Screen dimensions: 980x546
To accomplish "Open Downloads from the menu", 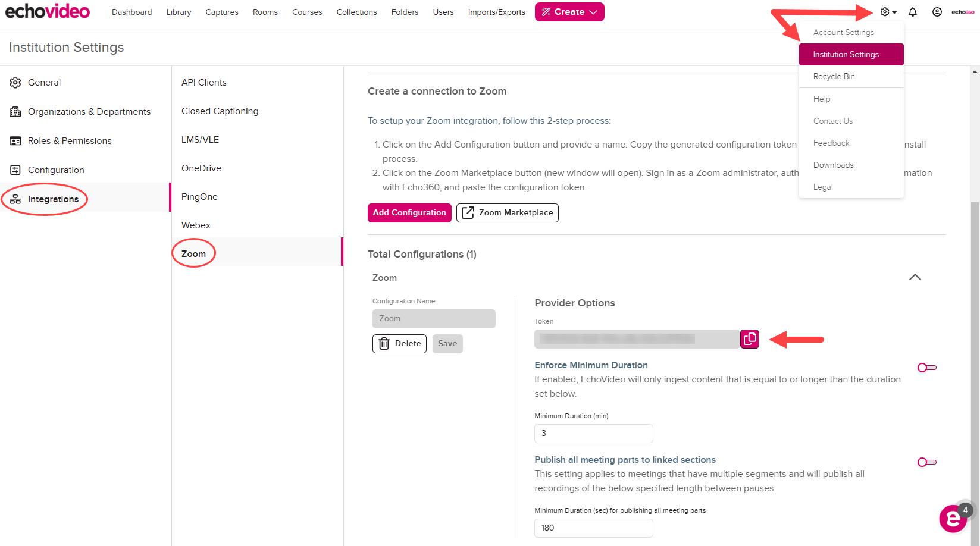I will point(851,165).
